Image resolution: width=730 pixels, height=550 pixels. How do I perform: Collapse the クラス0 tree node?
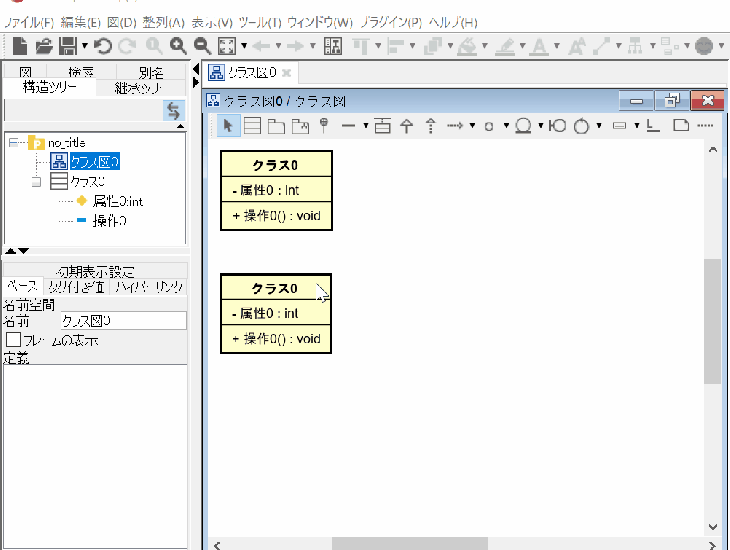[37, 182]
